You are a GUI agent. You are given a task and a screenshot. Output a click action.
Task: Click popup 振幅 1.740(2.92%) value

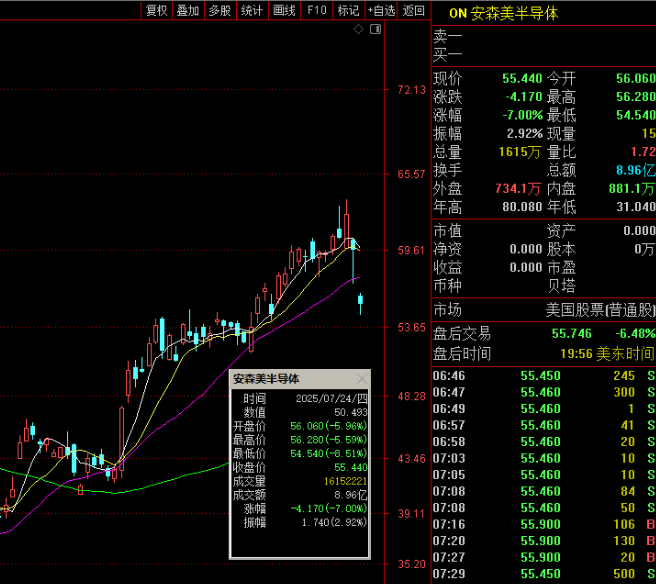pos(334,523)
